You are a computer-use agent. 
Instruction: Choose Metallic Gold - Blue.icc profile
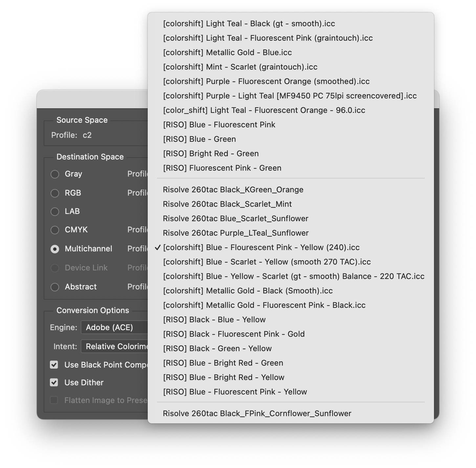point(291,53)
